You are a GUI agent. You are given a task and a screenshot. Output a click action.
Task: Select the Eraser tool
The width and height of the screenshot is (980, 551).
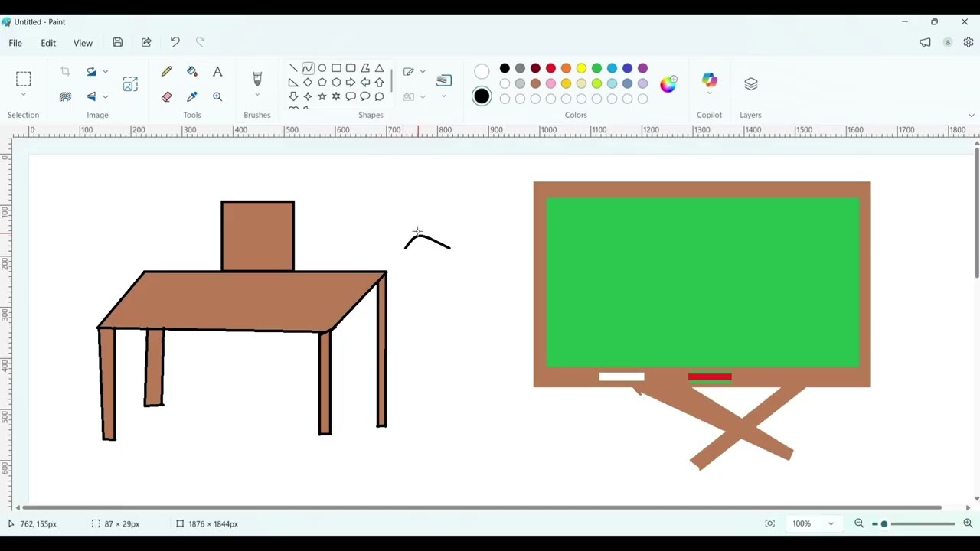tap(166, 96)
